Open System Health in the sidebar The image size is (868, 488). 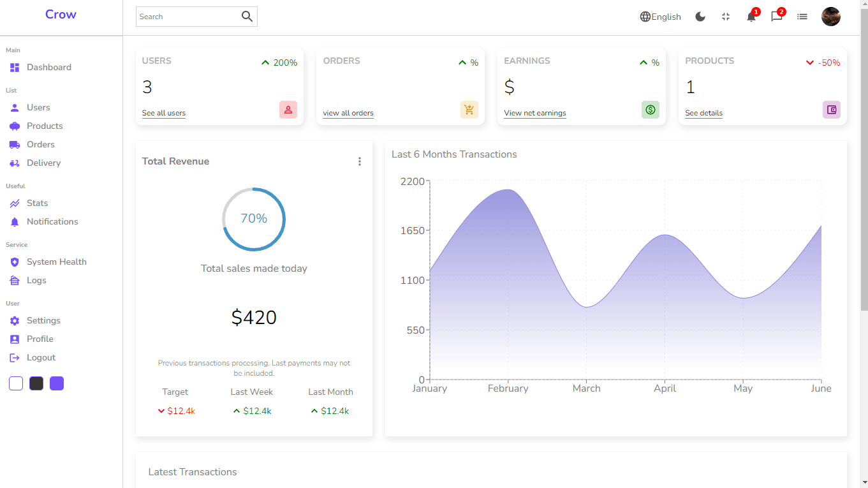(x=56, y=262)
